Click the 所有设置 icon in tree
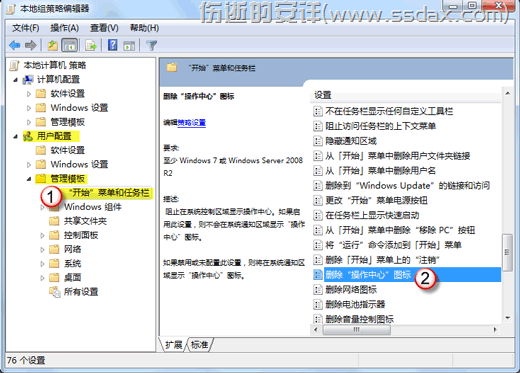This screenshot has width=520, height=373. [x=55, y=292]
